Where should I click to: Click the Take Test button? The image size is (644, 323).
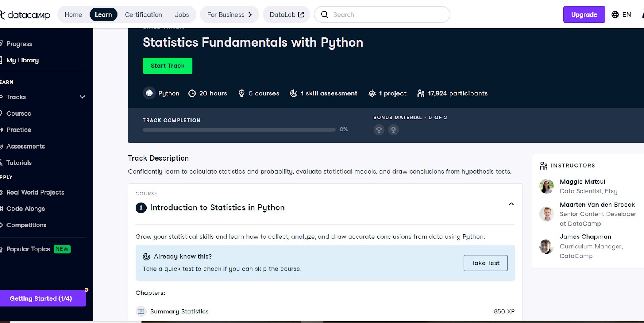[x=485, y=263]
